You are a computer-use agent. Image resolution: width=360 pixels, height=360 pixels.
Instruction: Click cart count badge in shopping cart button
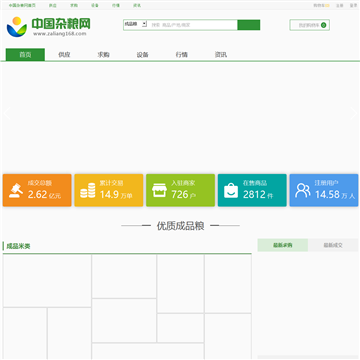coord(323,25)
